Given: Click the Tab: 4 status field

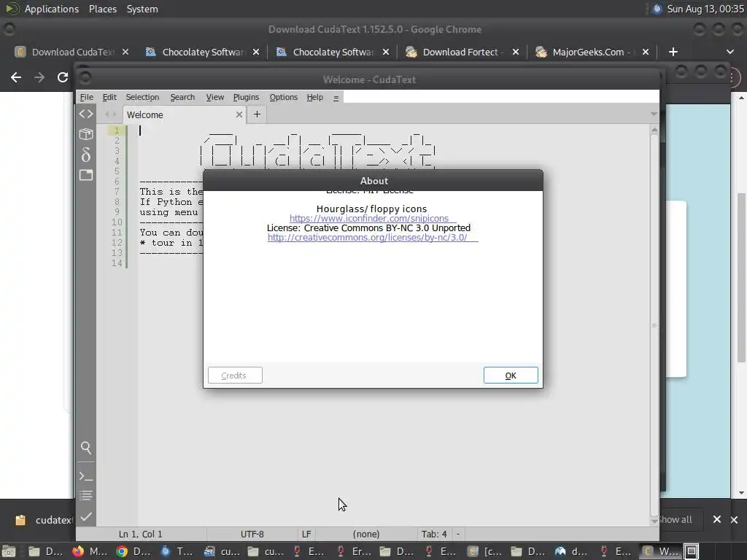Looking at the screenshot, I should (x=434, y=534).
